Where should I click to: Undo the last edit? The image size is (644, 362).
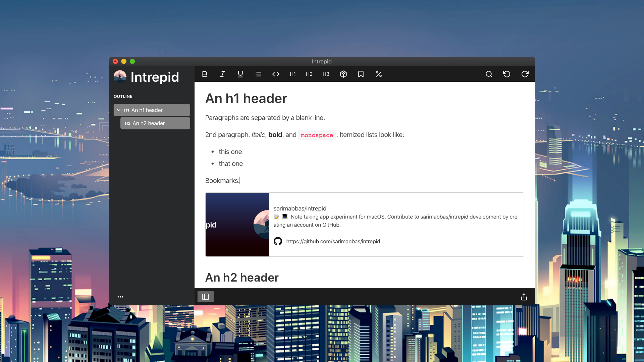pos(506,74)
